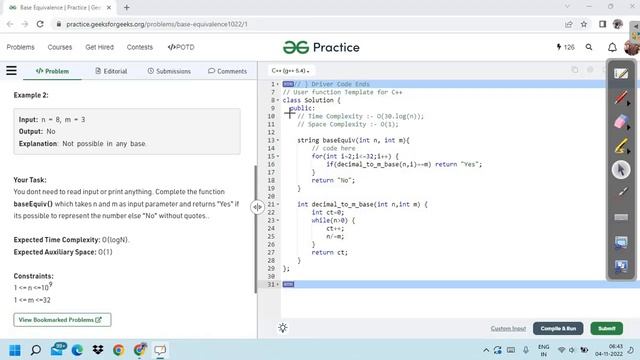This screenshot has height=360, width=640.
Task: Collapse class Solution fold on line 8
Action: click(278, 100)
